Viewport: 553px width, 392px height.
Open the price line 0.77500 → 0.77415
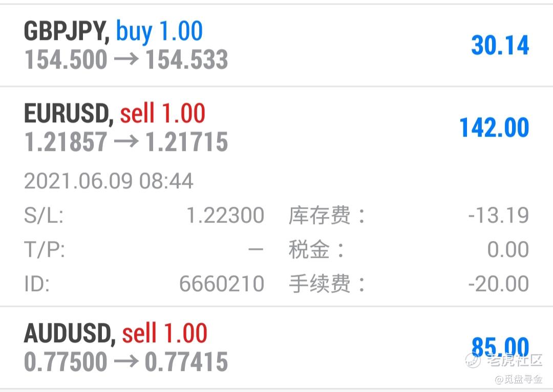click(x=126, y=362)
